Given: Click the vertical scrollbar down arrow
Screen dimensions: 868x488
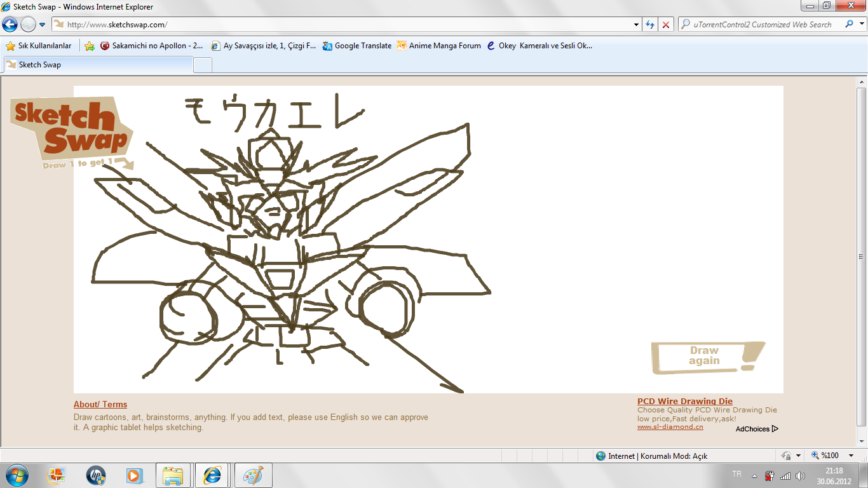Looking at the screenshot, I should pyautogui.click(x=862, y=440).
